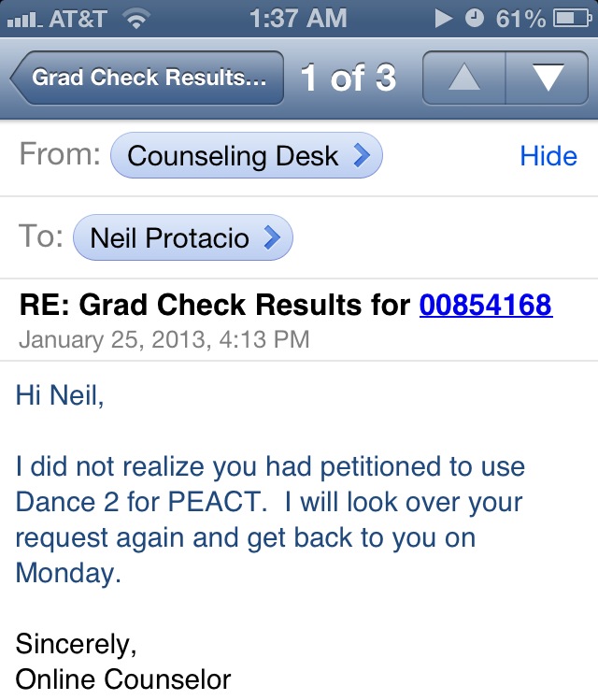The width and height of the screenshot is (598, 700).
Task: Tap the email body paragraph about Dance 2
Action: click(x=271, y=520)
